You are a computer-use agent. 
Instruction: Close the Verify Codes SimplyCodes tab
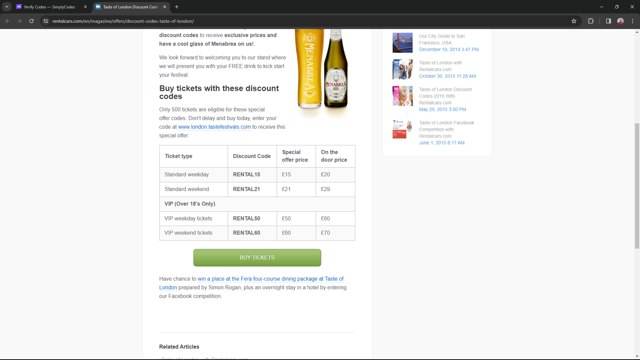tap(85, 7)
